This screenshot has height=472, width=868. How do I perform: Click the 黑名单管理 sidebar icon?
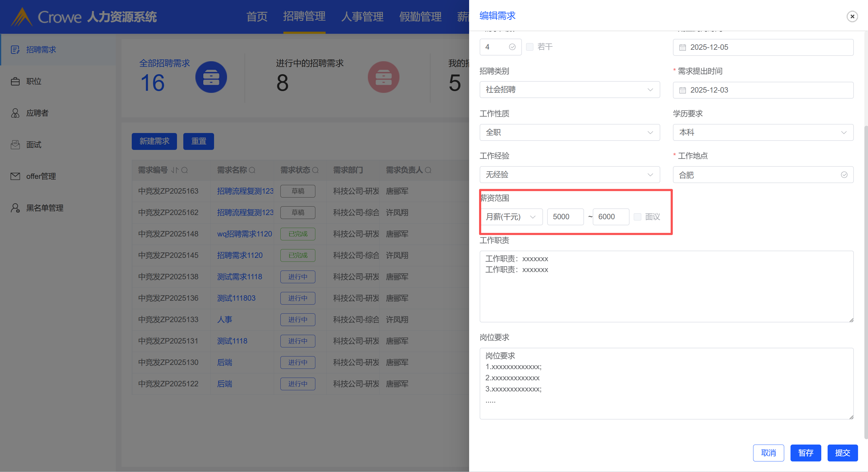(15, 208)
